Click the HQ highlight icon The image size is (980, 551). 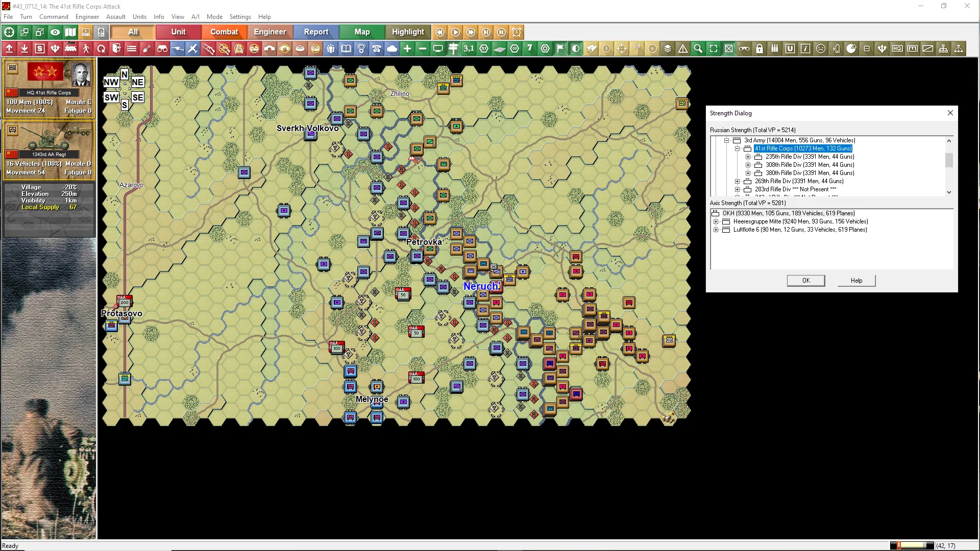(x=897, y=48)
